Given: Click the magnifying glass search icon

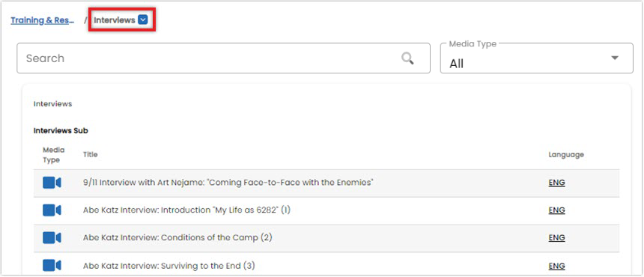Looking at the screenshot, I should pyautogui.click(x=407, y=58).
